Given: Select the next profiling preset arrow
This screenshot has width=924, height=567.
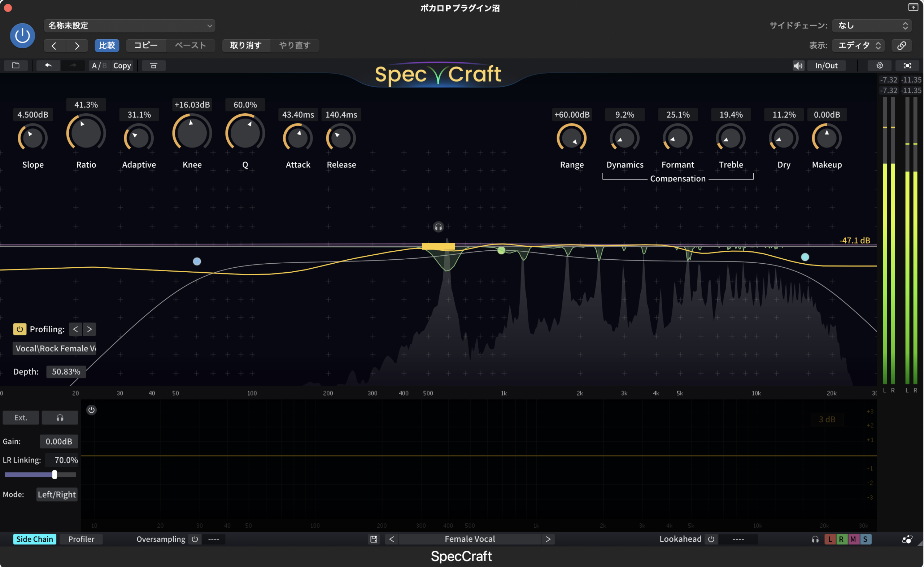Looking at the screenshot, I should click(x=89, y=329).
